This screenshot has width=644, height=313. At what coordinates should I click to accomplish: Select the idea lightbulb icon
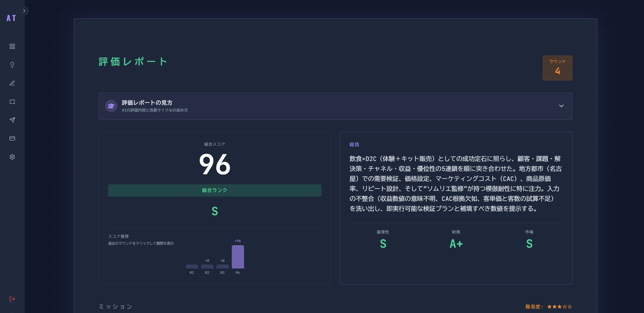click(x=12, y=65)
